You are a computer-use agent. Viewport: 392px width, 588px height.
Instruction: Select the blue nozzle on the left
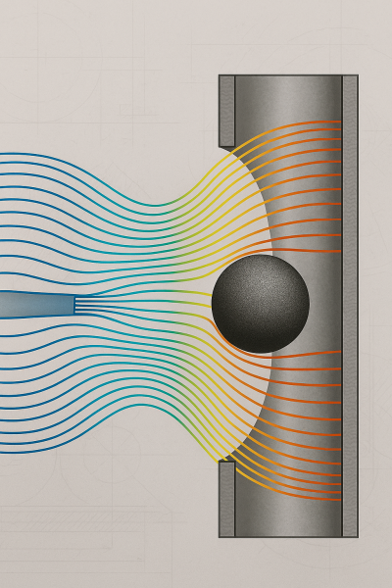(x=37, y=304)
